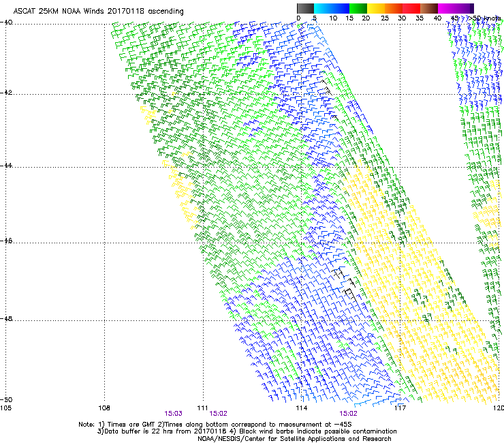504x443 pixels.
Task: Click the red 30-35 knots legend segment
Action: 411,8
